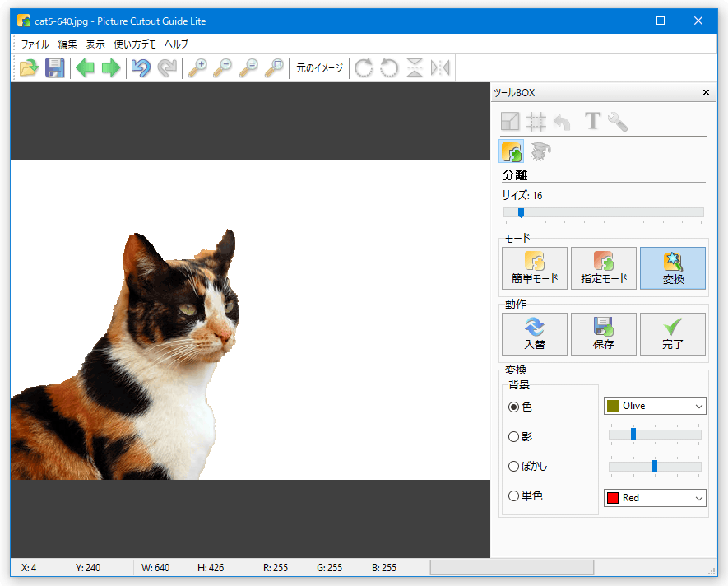728x586 pixels.
Task: Open the 使い方デモ menu
Action: click(x=135, y=44)
